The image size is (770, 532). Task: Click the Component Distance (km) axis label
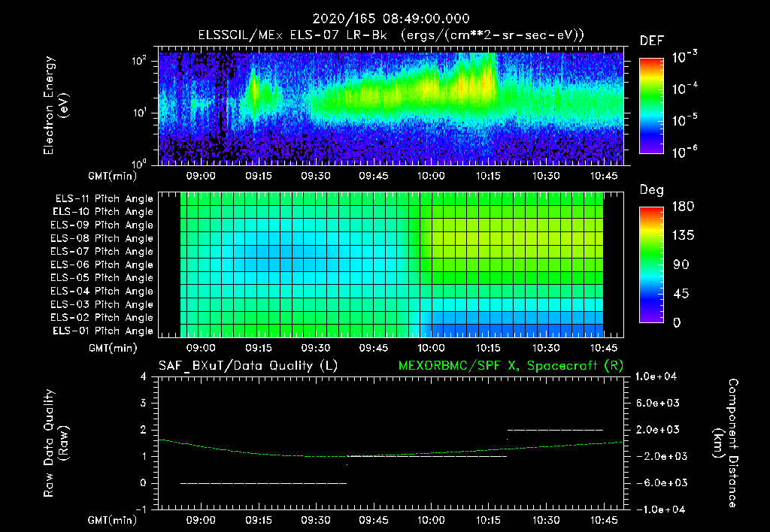pos(726,443)
